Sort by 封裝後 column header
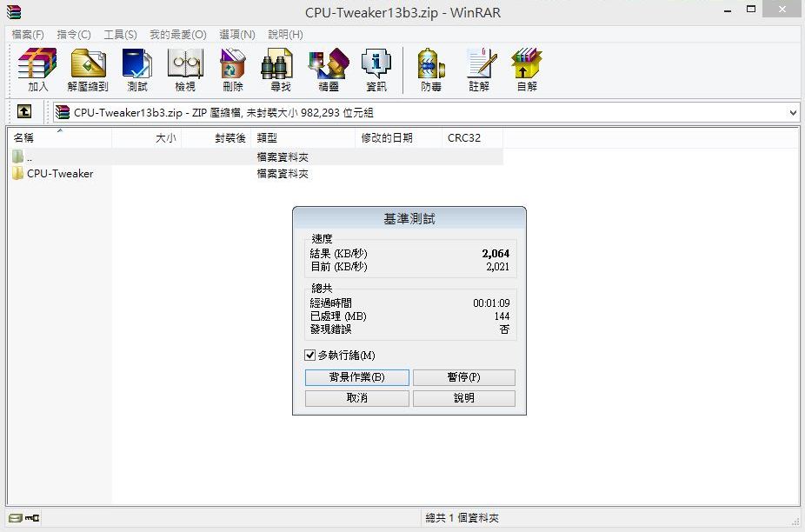Screen dimensions: 805x532 pyautogui.click(x=216, y=137)
